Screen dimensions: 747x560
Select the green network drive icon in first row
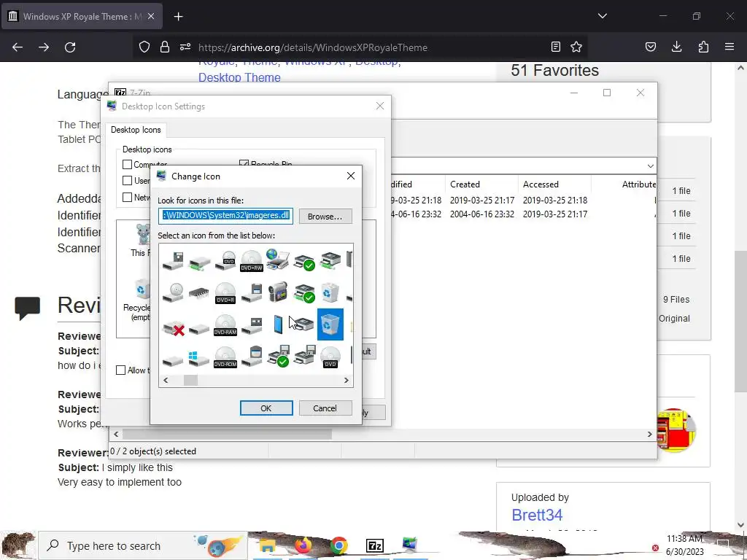198,263
